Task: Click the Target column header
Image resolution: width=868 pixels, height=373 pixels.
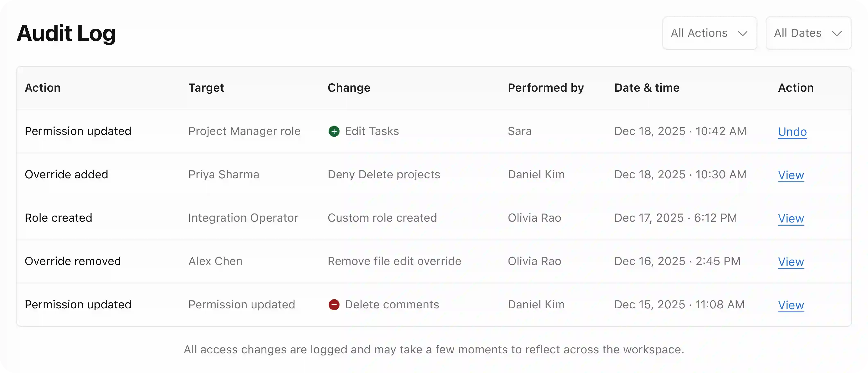Action: [206, 88]
